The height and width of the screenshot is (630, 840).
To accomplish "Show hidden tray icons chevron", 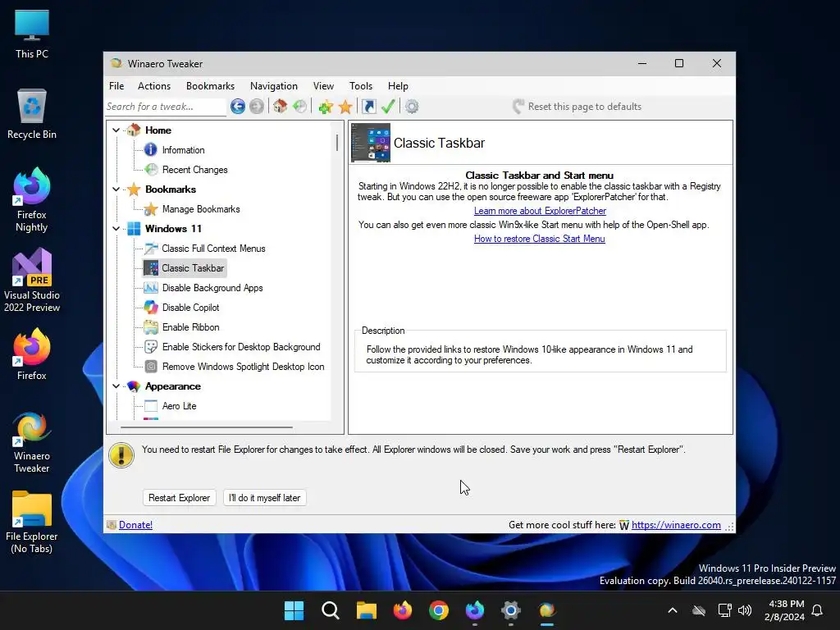I will coord(673,610).
